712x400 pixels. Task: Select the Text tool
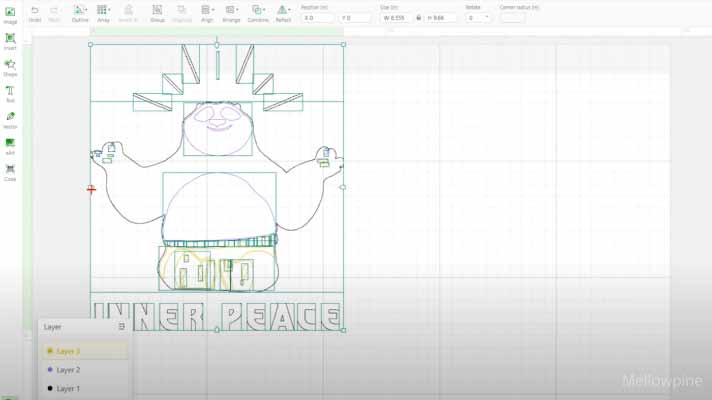[10, 92]
